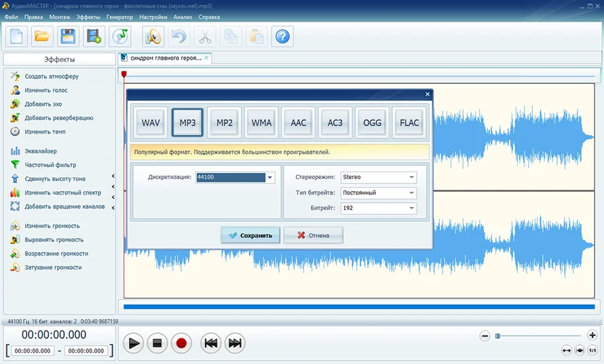604x364 pixels.
Task: Open the Монтаж menu
Action: [60, 17]
